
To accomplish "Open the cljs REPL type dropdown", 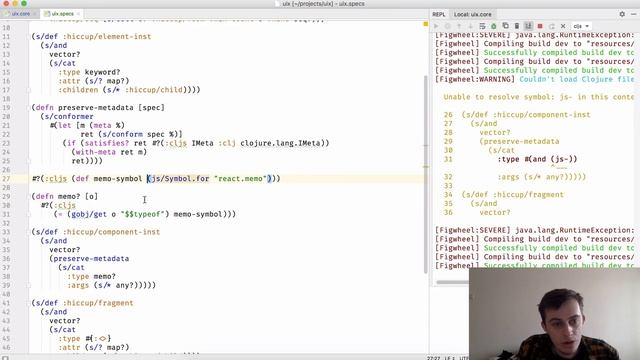I will [581, 26].
